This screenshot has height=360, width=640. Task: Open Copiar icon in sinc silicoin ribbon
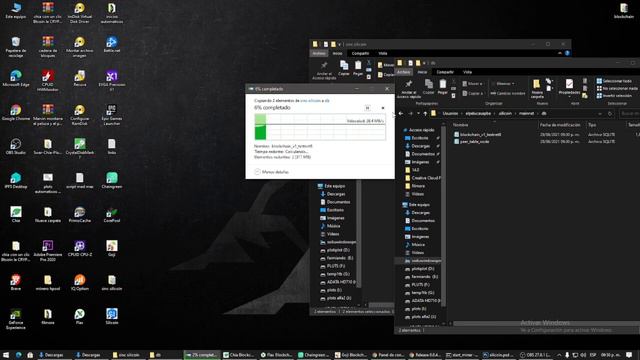[x=344, y=68]
